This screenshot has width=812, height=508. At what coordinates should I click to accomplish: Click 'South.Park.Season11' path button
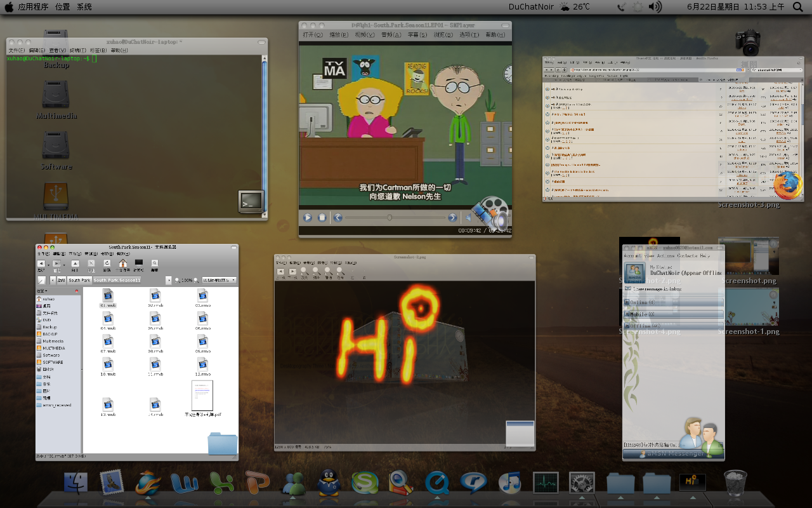(x=117, y=280)
